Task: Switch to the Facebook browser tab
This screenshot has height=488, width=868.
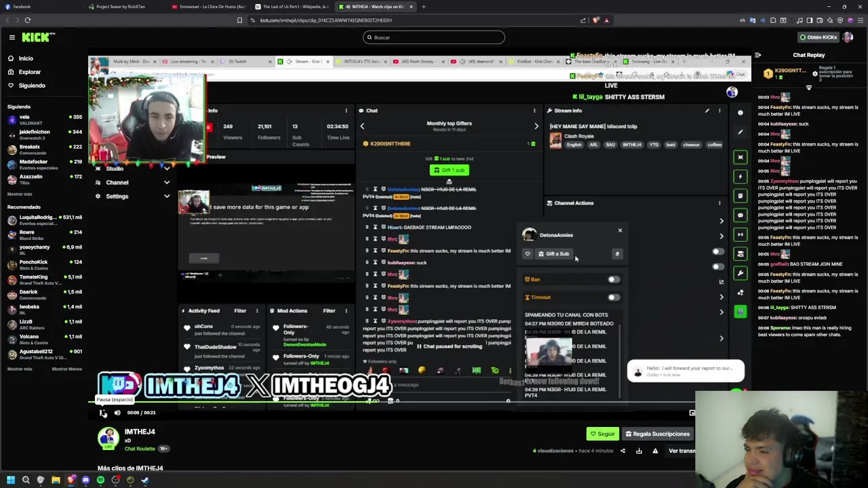Action: [41, 7]
